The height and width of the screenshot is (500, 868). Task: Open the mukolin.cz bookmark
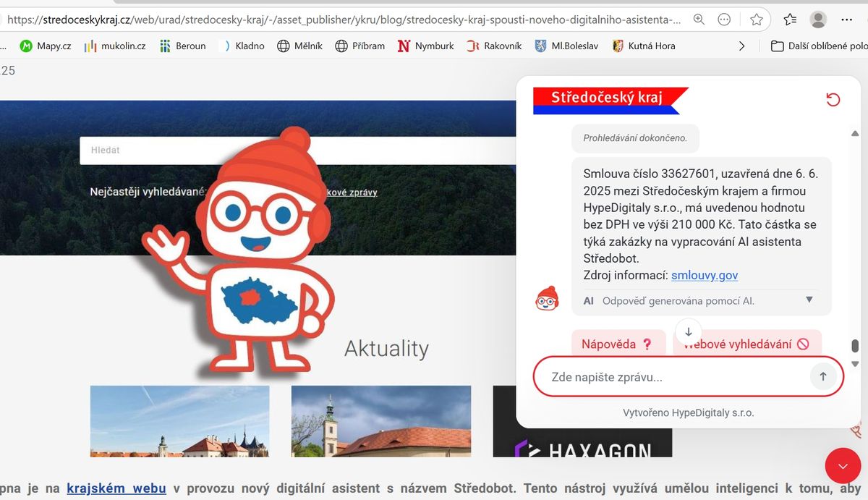[114, 46]
